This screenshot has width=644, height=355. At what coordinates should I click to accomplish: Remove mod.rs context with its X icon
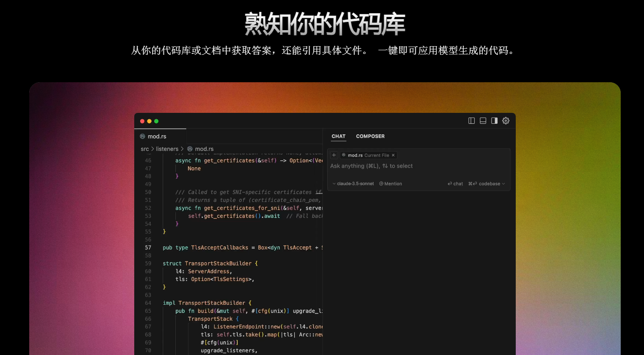[393, 155]
